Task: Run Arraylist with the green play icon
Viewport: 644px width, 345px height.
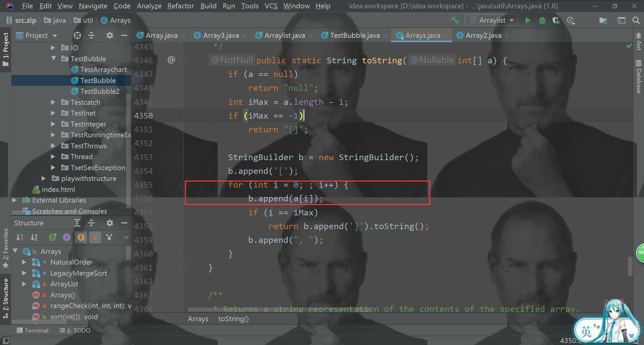Action: point(528,20)
